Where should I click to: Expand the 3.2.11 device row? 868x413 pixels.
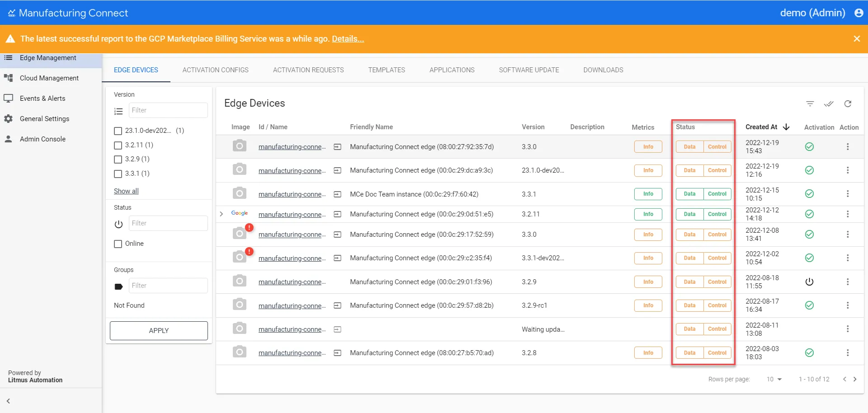[222, 214]
